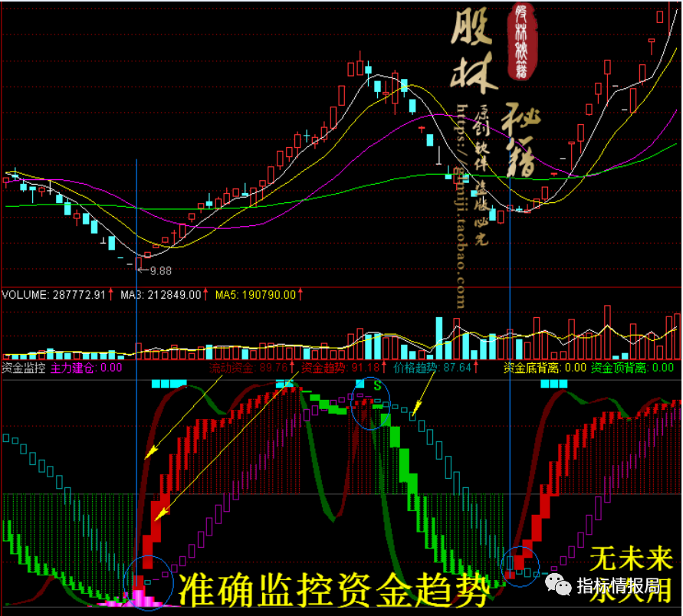Select the magenta 主力建仓: 0.00 value
Image resolution: width=683 pixels, height=616 pixels.
pos(87,368)
